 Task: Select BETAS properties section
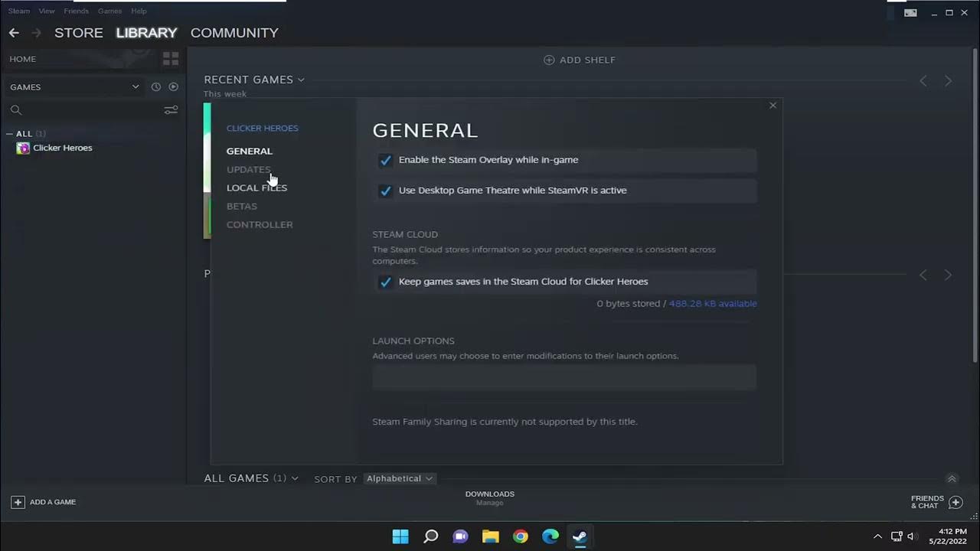click(242, 207)
